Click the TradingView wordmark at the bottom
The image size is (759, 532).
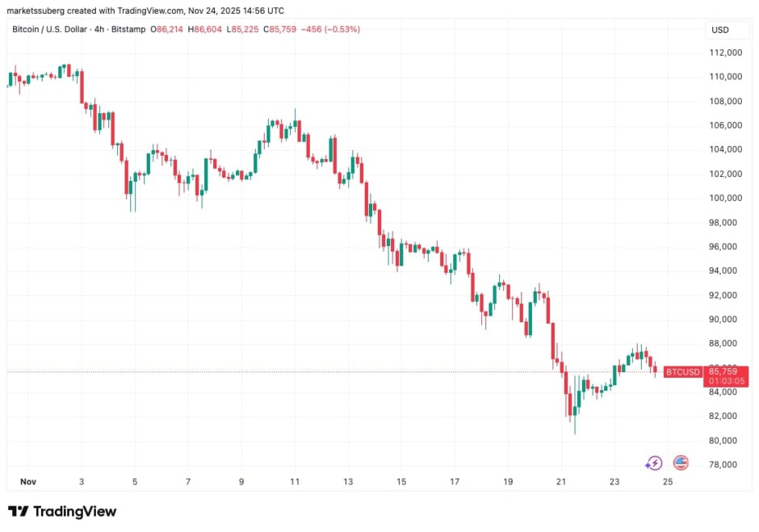pos(77,511)
